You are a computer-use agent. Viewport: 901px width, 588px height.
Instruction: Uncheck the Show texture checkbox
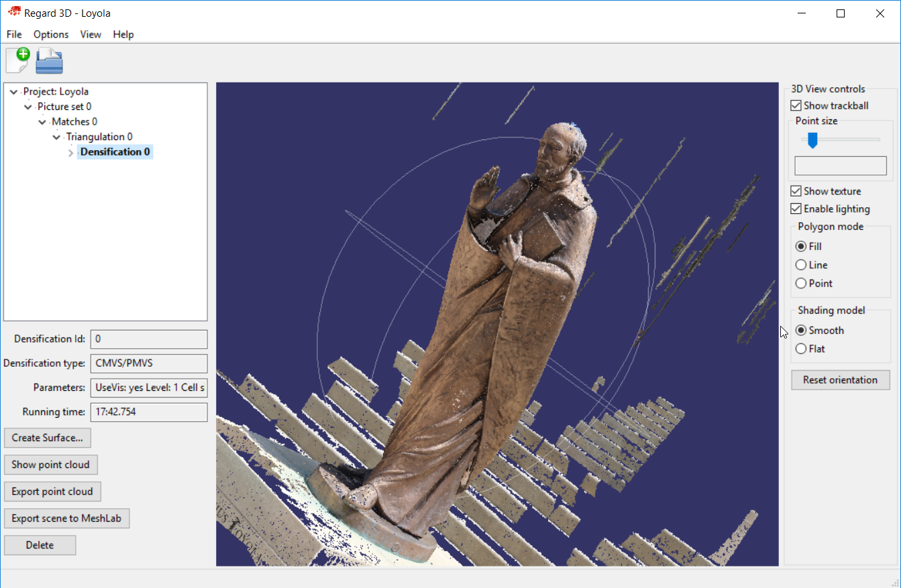point(796,191)
